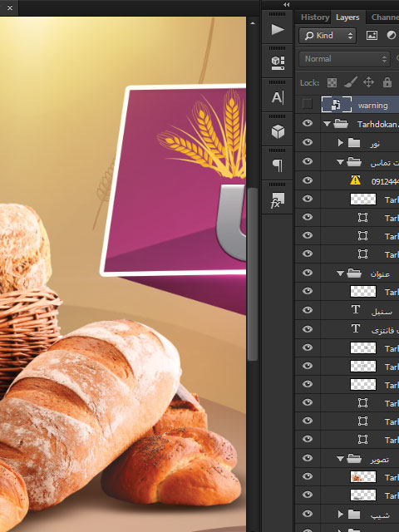399x532 pixels.
Task: Open the Kind filter dropdown
Action: [328, 36]
